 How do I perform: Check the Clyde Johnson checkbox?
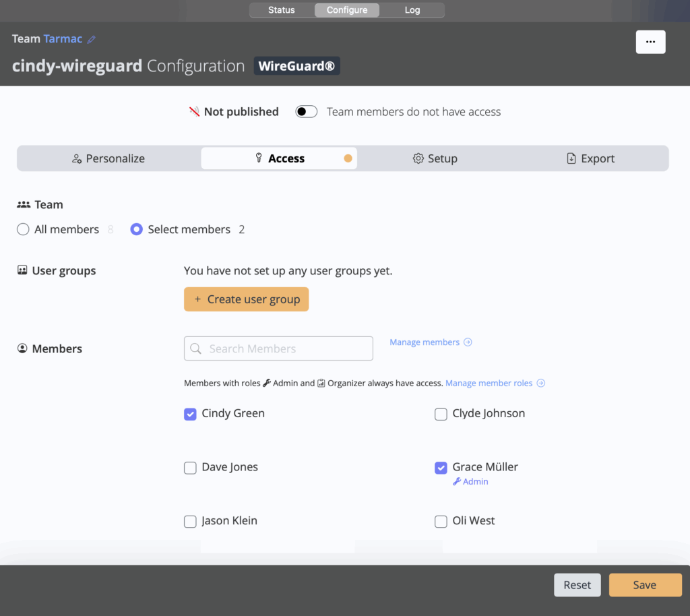pyautogui.click(x=441, y=414)
